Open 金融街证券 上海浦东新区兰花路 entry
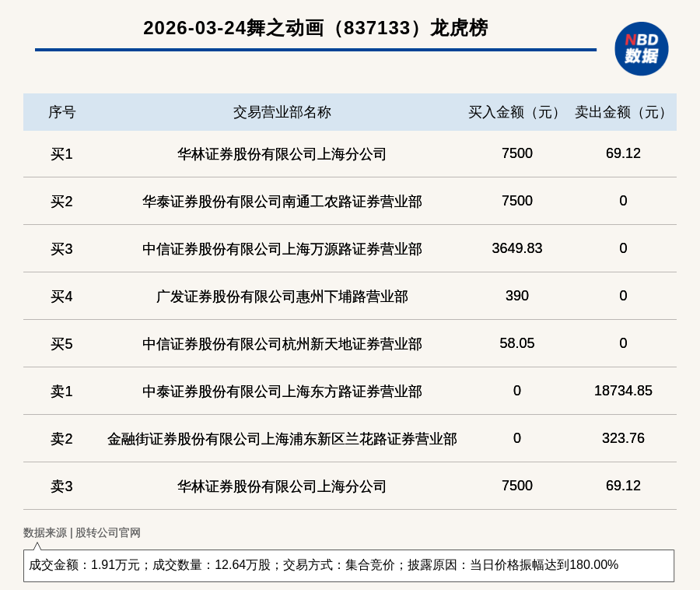700x590 pixels. click(x=282, y=439)
